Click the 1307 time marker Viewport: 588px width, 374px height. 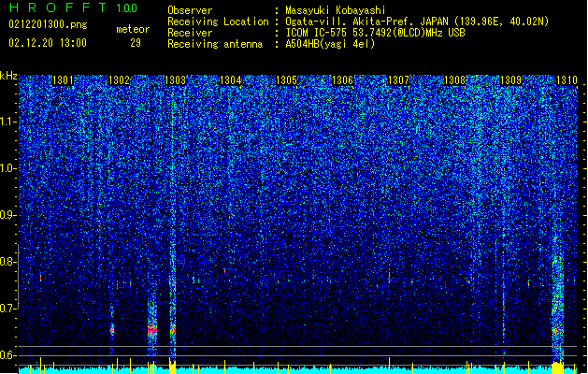pyautogui.click(x=398, y=80)
